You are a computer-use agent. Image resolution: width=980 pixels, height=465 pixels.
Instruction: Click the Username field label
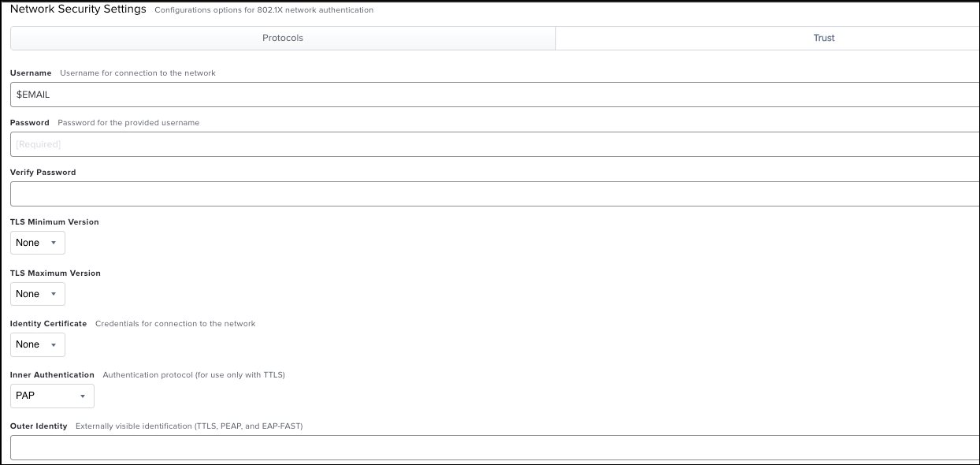pyautogui.click(x=31, y=73)
